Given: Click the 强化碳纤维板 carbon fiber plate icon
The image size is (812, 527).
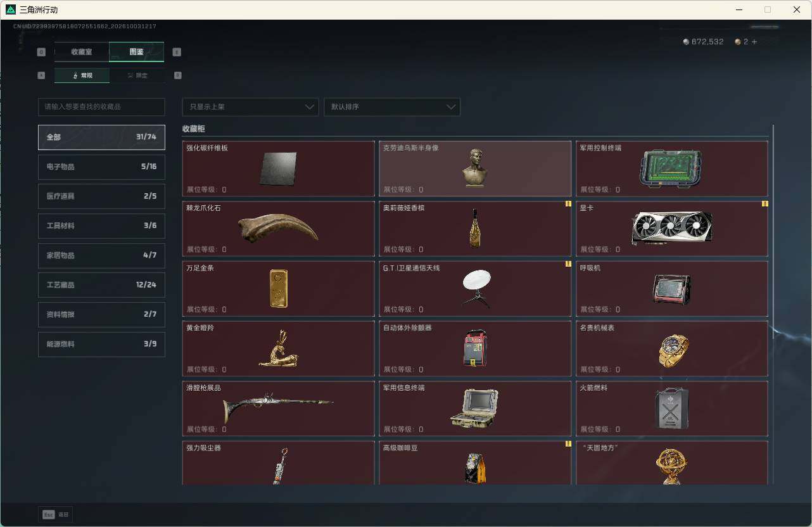Looking at the screenshot, I should tap(278, 168).
